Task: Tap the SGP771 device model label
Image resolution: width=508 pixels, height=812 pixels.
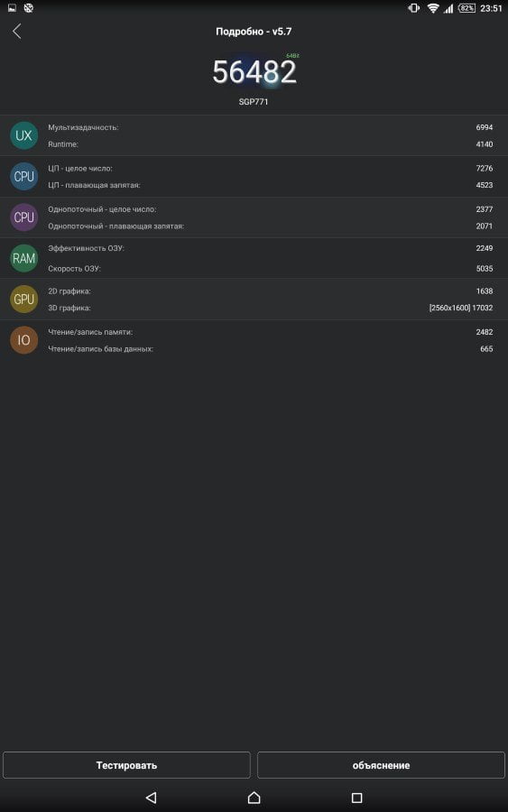Action: [x=254, y=102]
